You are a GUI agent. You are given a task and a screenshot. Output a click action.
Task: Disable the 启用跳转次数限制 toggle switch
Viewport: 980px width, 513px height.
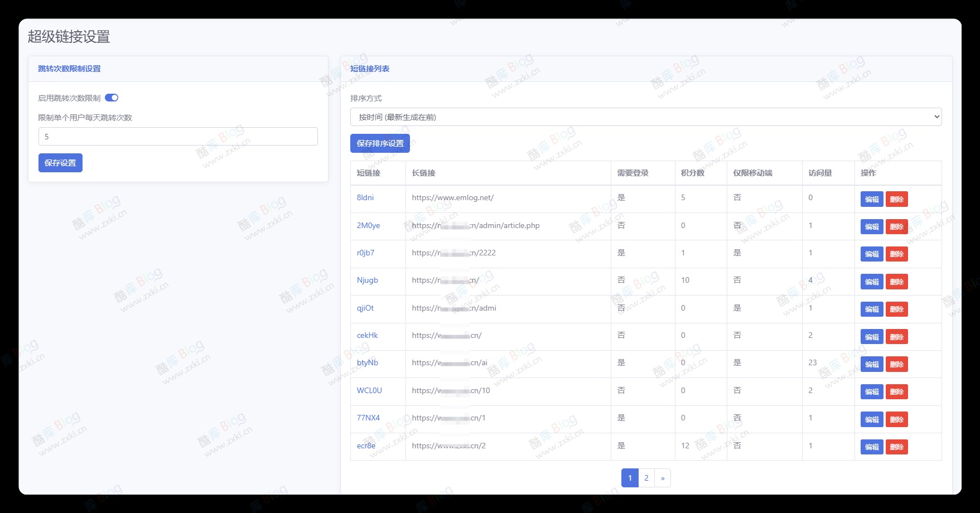click(x=112, y=98)
